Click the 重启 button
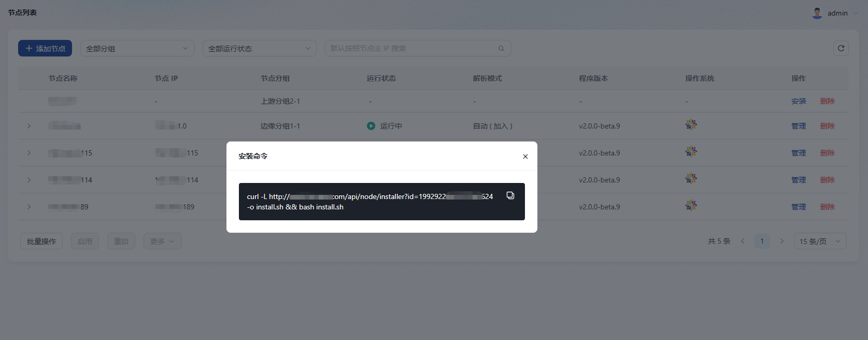868x340 pixels. 121,241
